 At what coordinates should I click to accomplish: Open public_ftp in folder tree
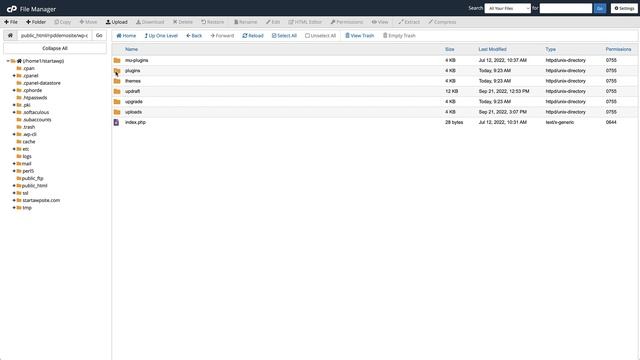(x=33, y=178)
